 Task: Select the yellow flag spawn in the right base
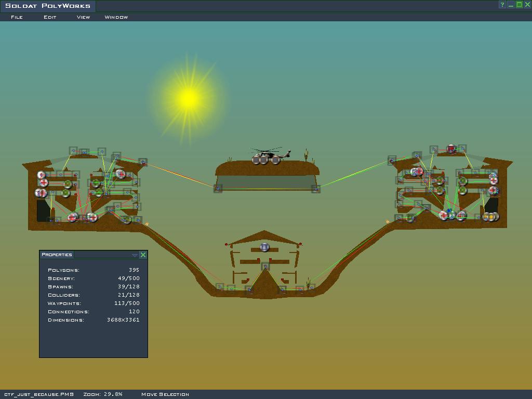click(490, 217)
